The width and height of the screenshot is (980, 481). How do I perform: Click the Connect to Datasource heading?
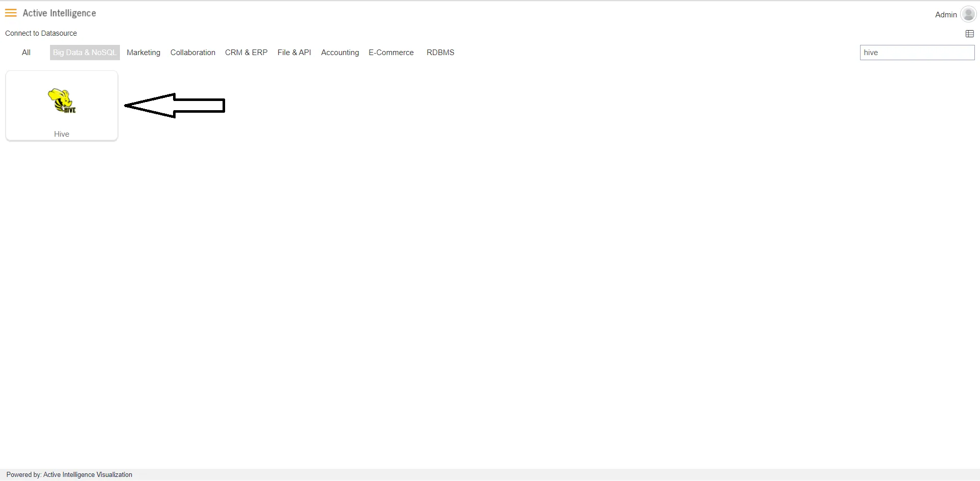coord(41,33)
